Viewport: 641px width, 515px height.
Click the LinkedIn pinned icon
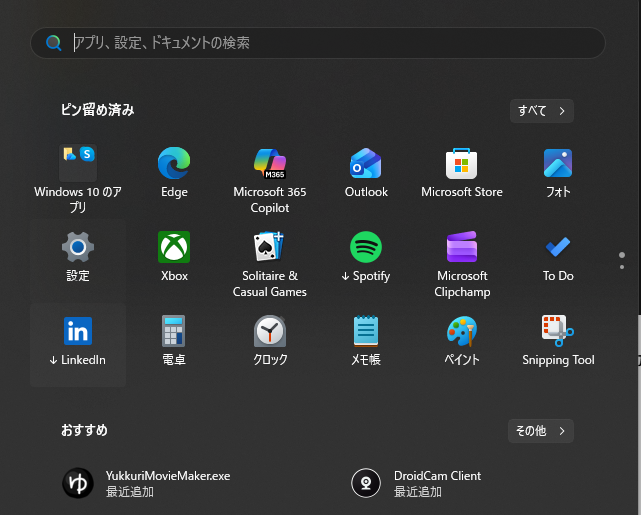(78, 331)
